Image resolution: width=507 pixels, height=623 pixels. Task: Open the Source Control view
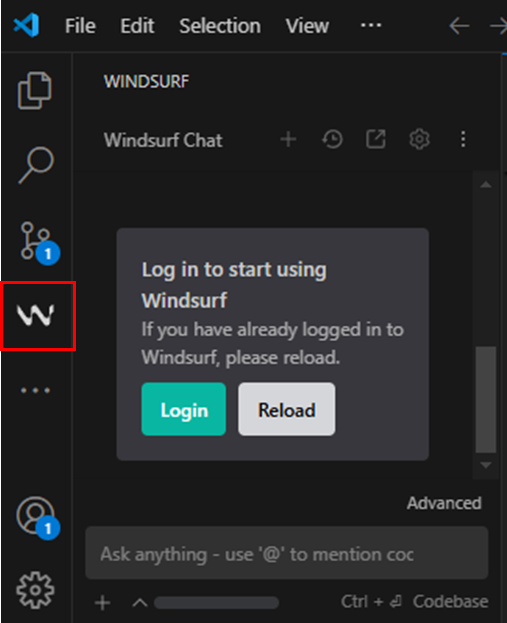38,243
